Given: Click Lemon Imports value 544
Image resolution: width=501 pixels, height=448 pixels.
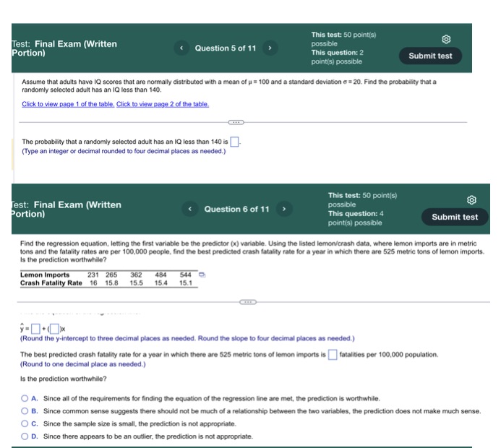Looking at the screenshot, I should (185, 275).
